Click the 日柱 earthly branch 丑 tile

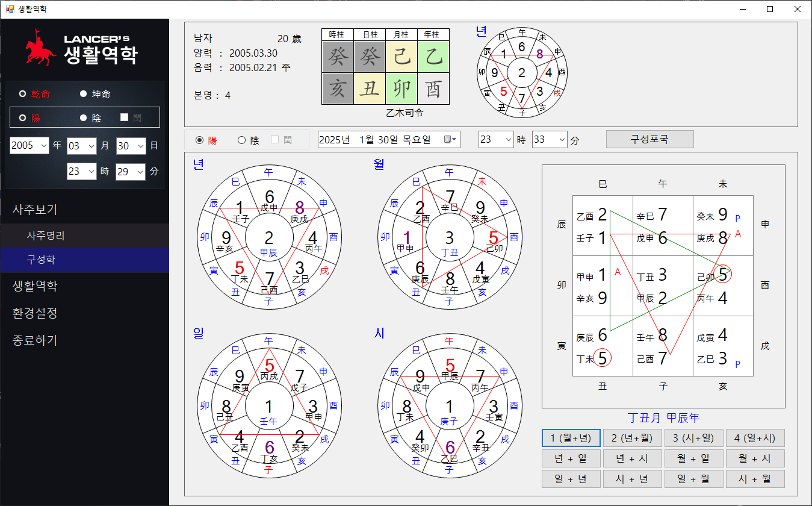tap(370, 89)
